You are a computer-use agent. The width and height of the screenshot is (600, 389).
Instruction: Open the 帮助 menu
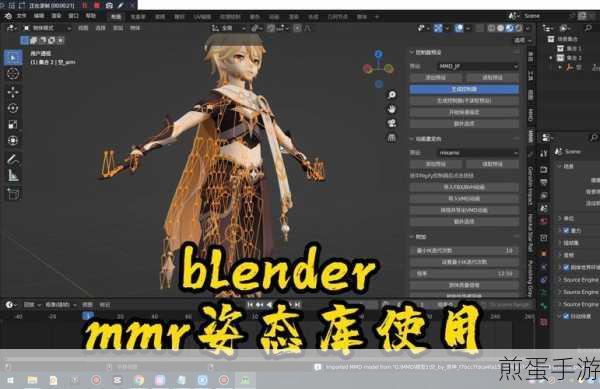pyautogui.click(x=91, y=16)
